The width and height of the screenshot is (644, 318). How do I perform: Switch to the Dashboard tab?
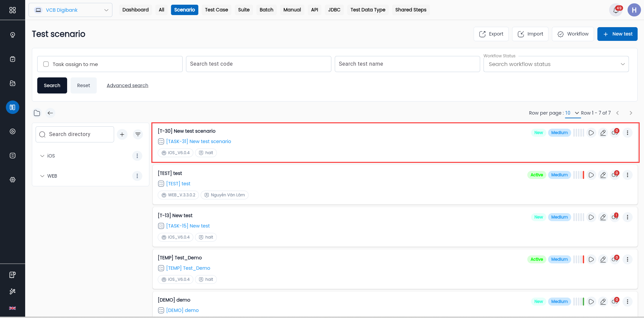pos(136,10)
